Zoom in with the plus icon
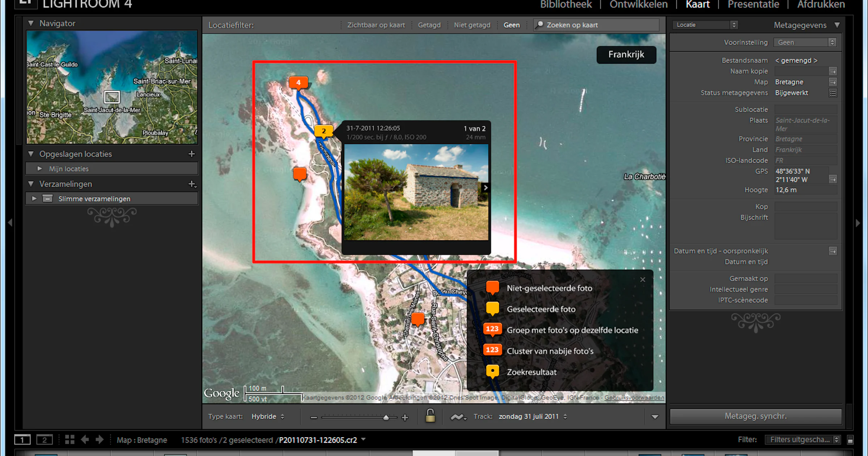868x456 pixels. pyautogui.click(x=405, y=417)
